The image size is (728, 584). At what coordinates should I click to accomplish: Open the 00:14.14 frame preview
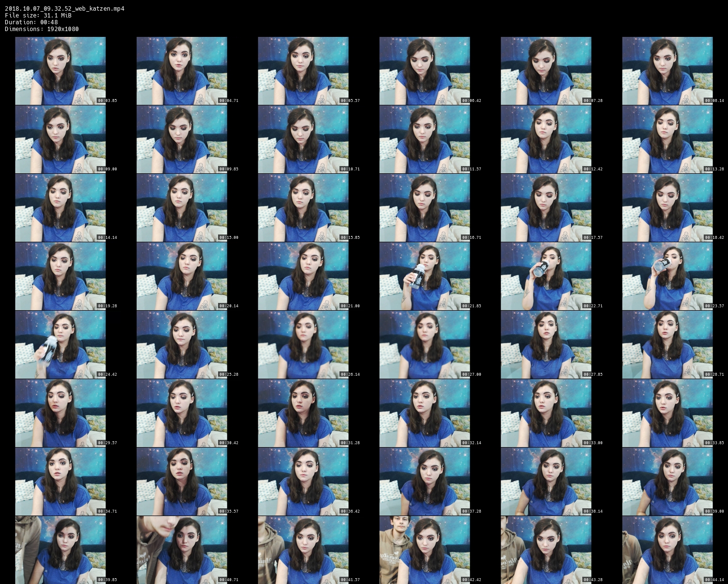[x=60, y=208]
